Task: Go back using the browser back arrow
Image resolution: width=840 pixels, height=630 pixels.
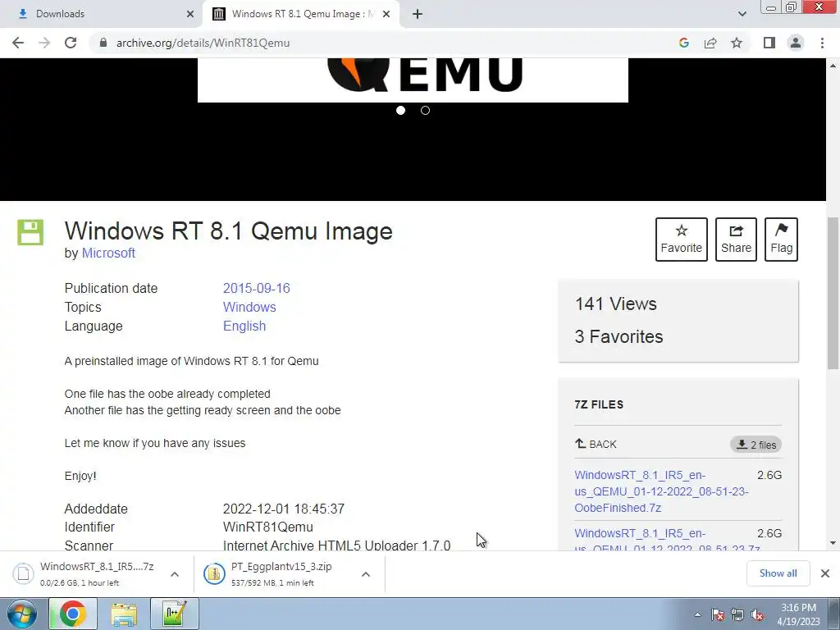Action: [18, 43]
